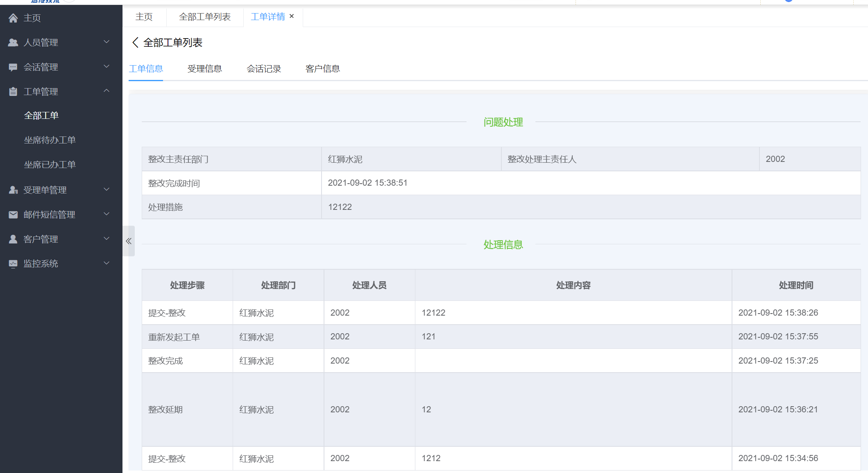Collapse the 工单管理 menu chevron

107,91
